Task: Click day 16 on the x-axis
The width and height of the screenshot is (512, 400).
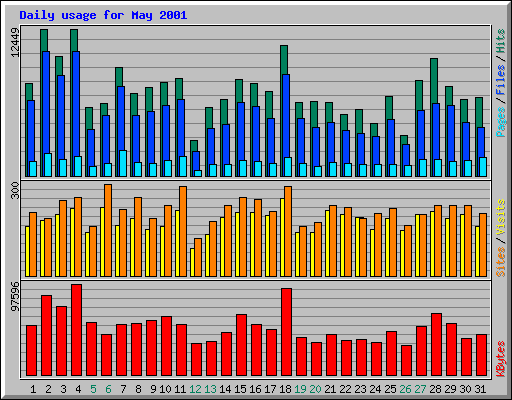Action: click(255, 389)
